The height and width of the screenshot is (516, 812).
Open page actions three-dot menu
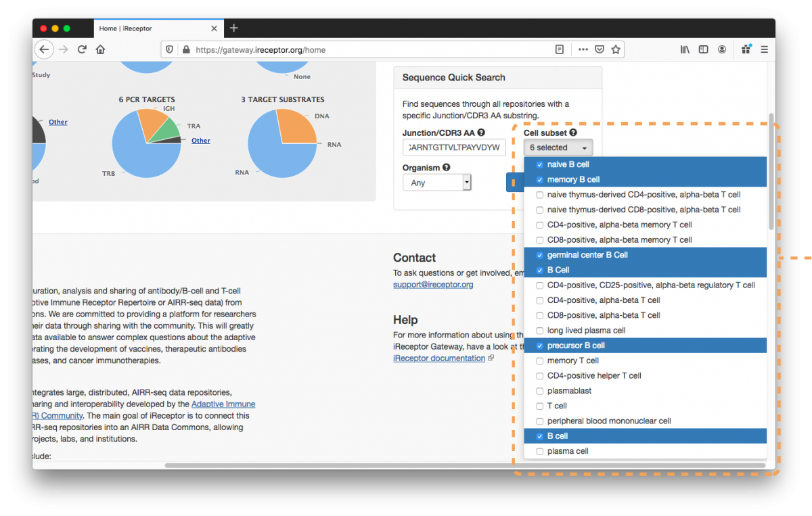click(x=583, y=49)
